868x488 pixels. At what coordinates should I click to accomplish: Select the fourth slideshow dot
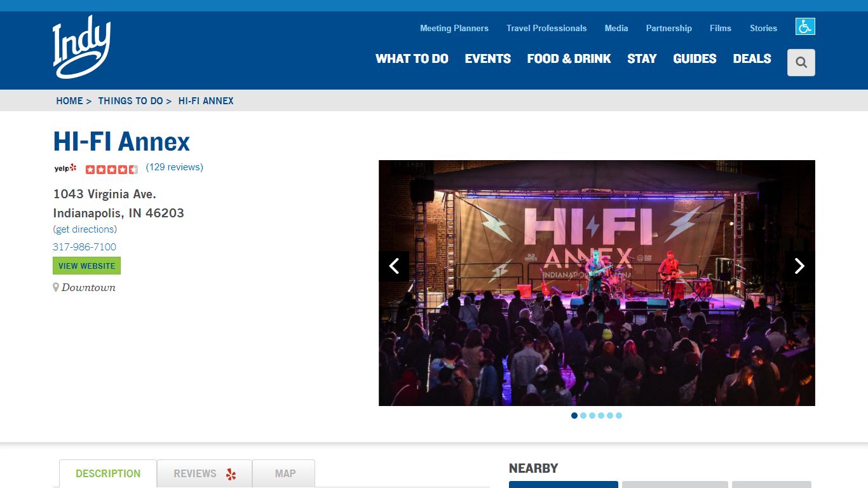(601, 416)
